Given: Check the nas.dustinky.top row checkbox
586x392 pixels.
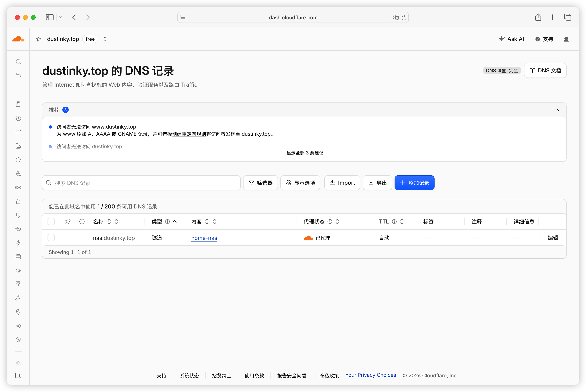Looking at the screenshot, I should (51, 238).
